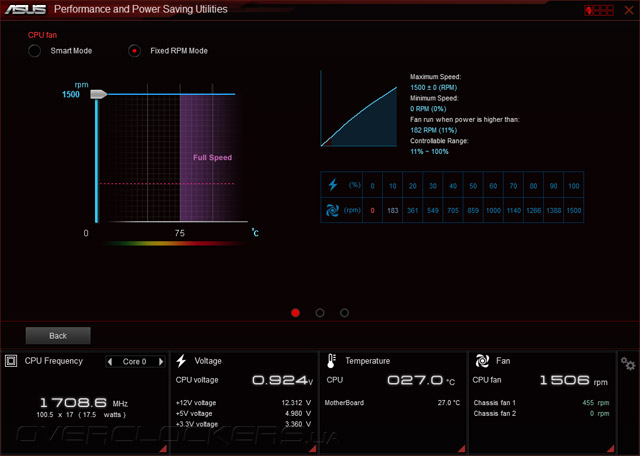
Task: Click the 1388 rpm table cell
Action: coord(553,210)
